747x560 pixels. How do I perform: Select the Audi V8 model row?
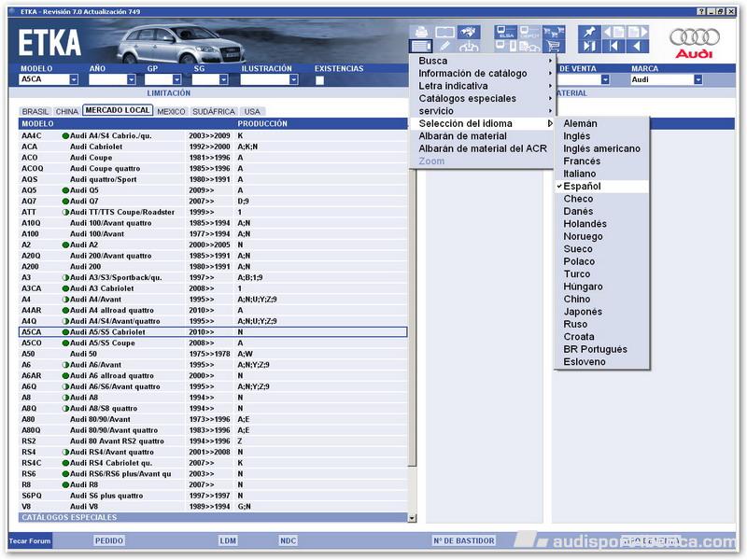point(213,507)
